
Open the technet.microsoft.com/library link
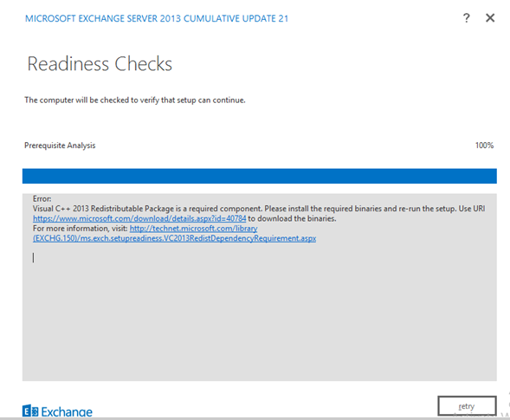(194, 229)
